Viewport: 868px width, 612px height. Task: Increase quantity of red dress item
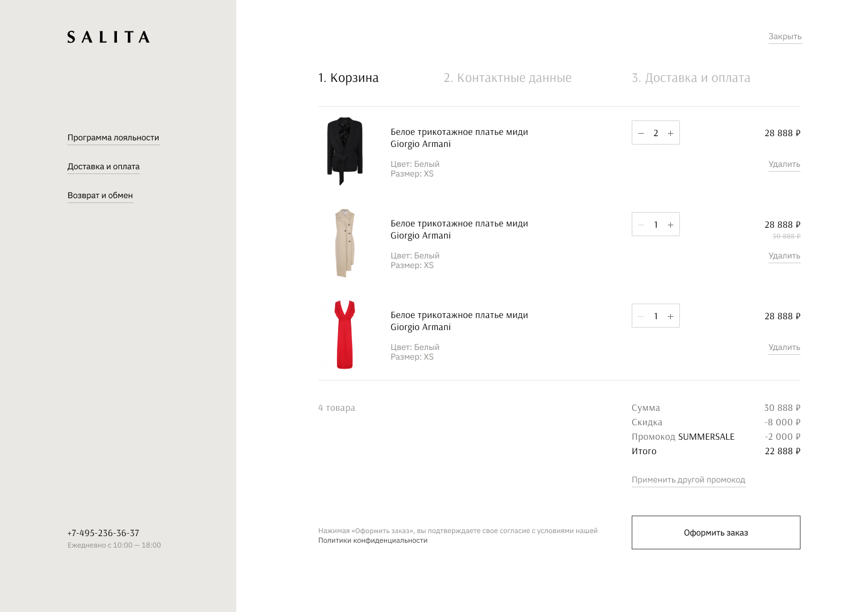click(670, 316)
